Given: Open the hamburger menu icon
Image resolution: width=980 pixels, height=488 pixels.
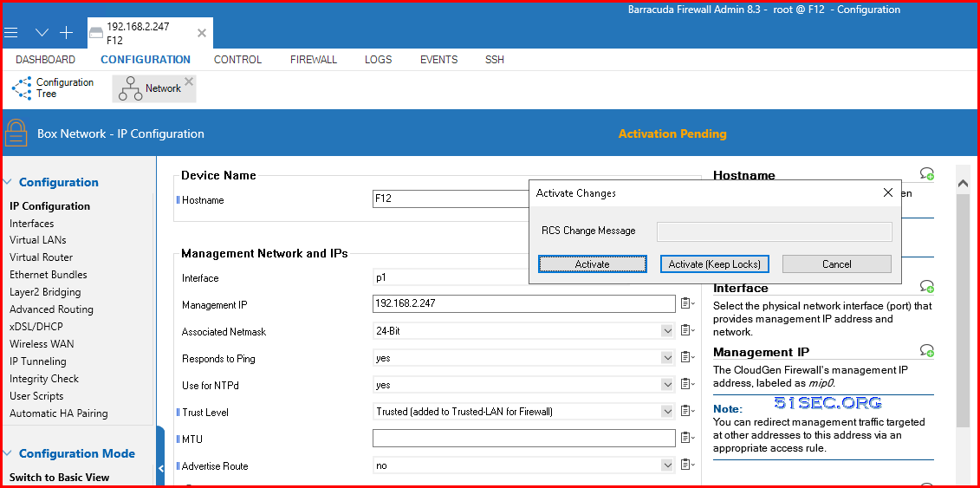Looking at the screenshot, I should pos(10,32).
